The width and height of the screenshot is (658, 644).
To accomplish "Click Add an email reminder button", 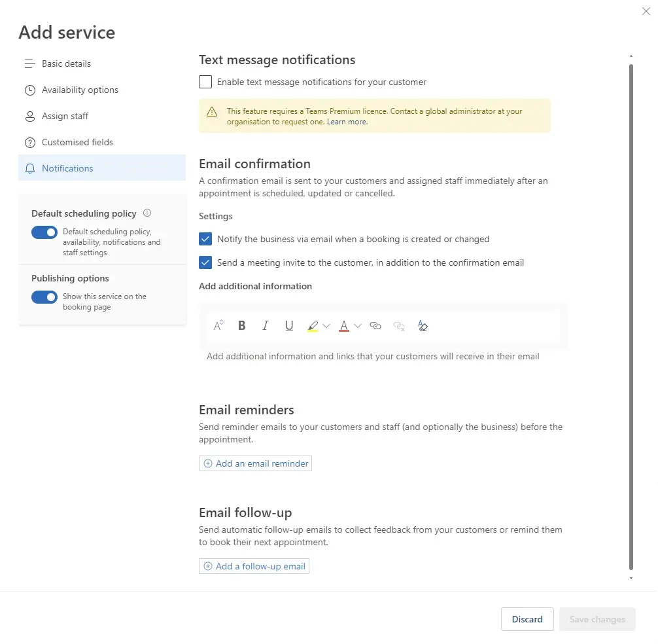I will point(255,463).
